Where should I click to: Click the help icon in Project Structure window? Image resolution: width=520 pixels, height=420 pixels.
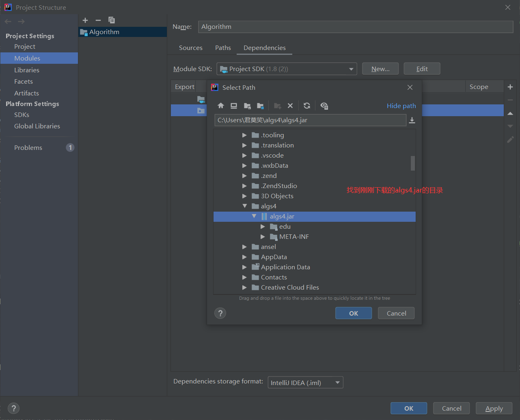click(13, 408)
